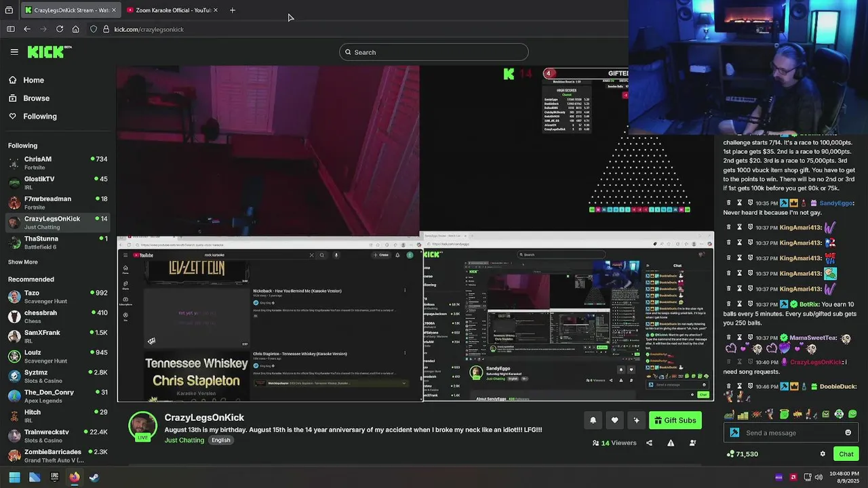Open ZombieBarricades' Grand Theft Auto channel
The height and width of the screenshot is (488, 868).
tap(58, 455)
